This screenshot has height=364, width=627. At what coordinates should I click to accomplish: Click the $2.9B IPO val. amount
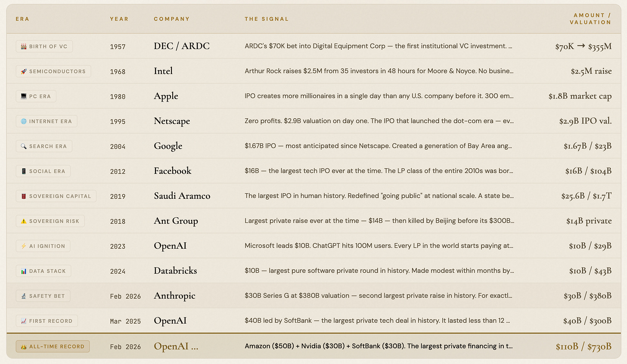586,121
